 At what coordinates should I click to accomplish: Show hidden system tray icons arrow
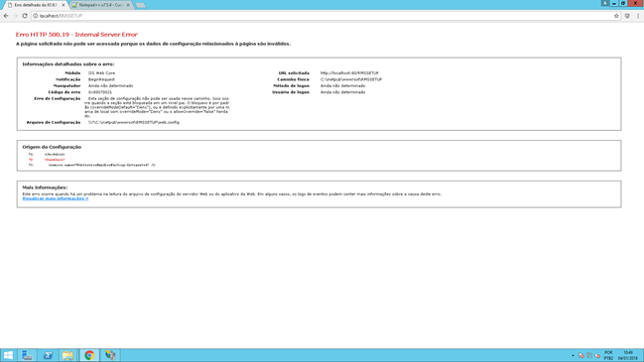(573, 355)
